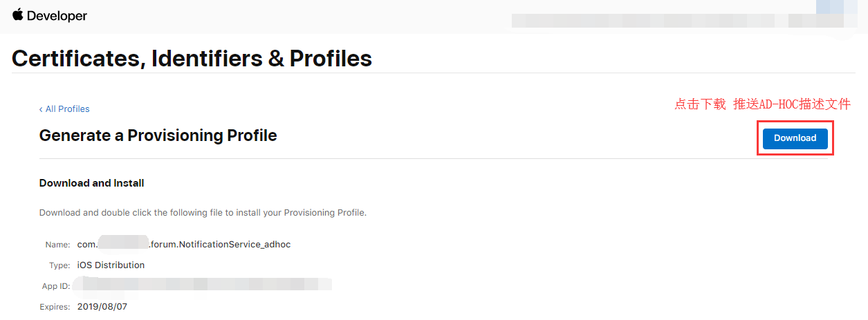This screenshot has width=868, height=320.
Task: Click the blurred portion of profile name
Action: point(124,244)
